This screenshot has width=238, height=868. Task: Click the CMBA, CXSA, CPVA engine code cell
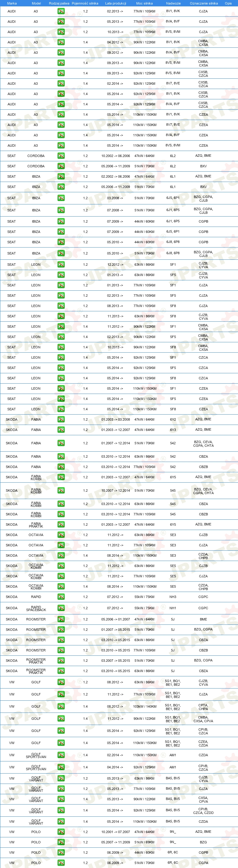click(x=203, y=719)
